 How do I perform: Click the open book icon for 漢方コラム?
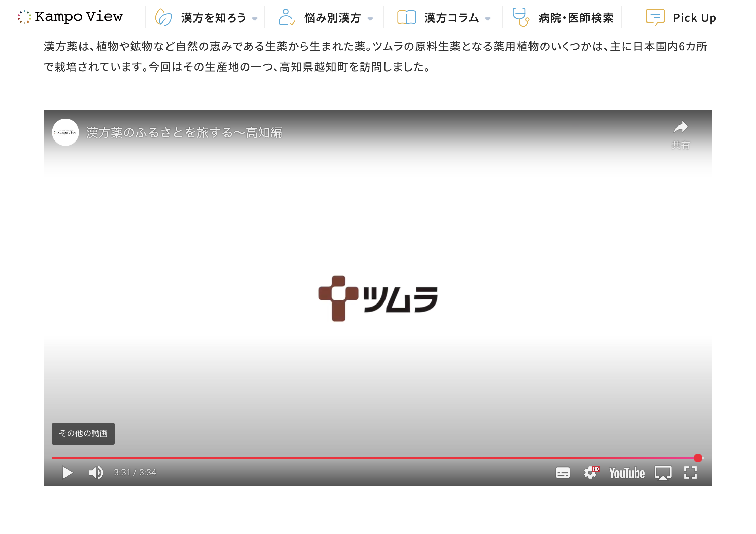[x=406, y=17]
